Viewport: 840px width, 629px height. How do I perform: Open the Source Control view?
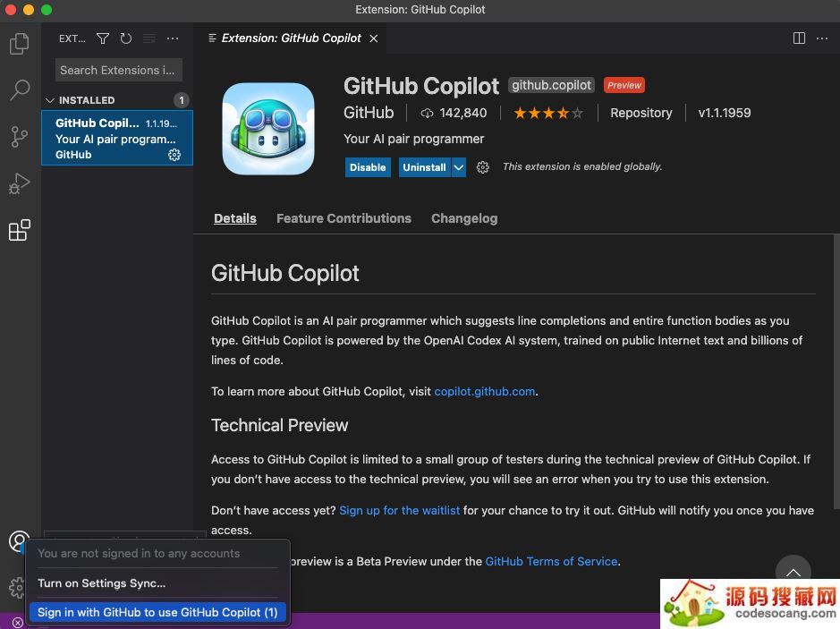(19, 137)
